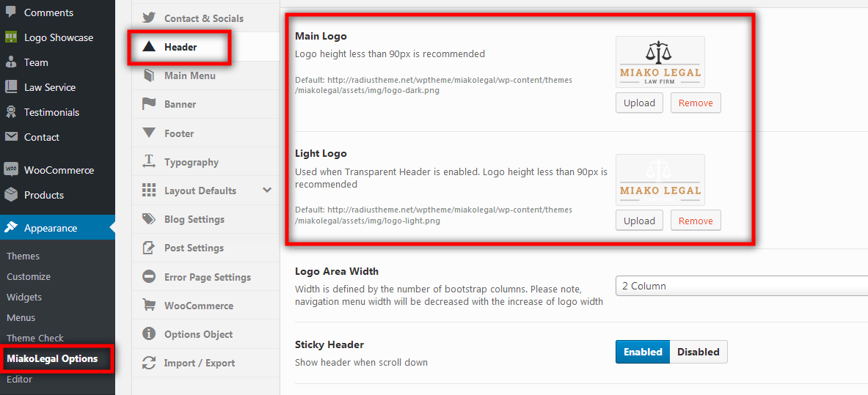The height and width of the screenshot is (395, 868).
Task: Click the Header triangle icon
Action: [x=149, y=47]
